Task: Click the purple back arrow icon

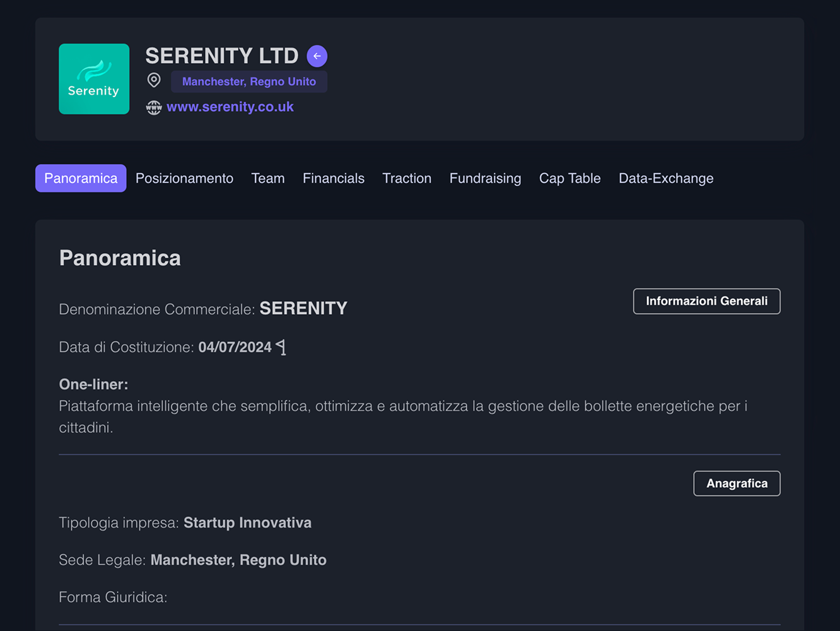Action: [317, 56]
